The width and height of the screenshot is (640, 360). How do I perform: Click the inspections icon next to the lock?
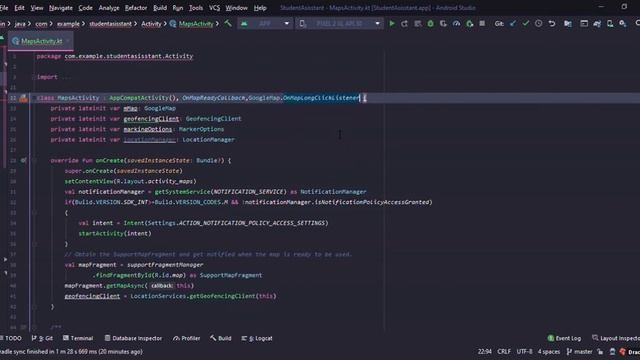(x=612, y=351)
